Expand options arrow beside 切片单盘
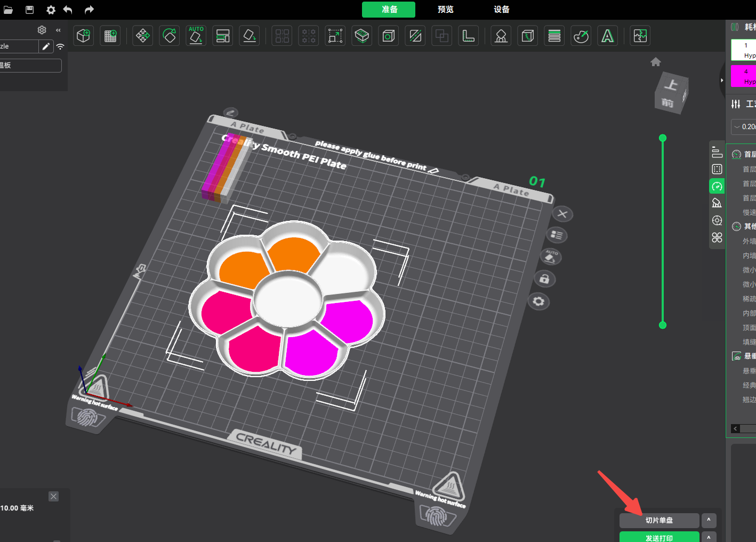This screenshot has height=542, width=756. tap(709, 520)
